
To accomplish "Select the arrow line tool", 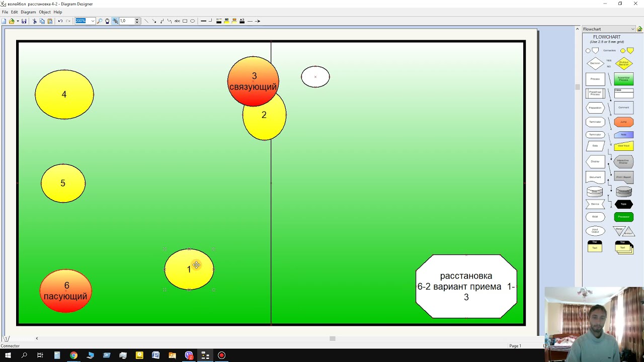I will [x=154, y=21].
